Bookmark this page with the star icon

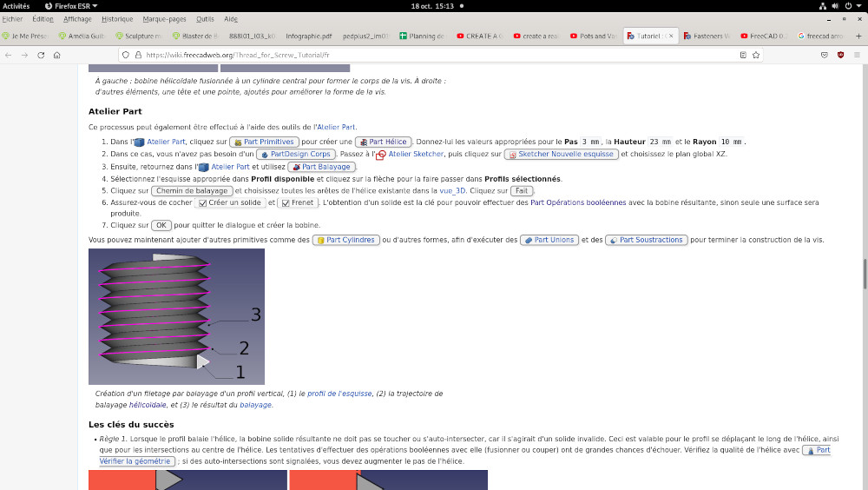[756, 55]
